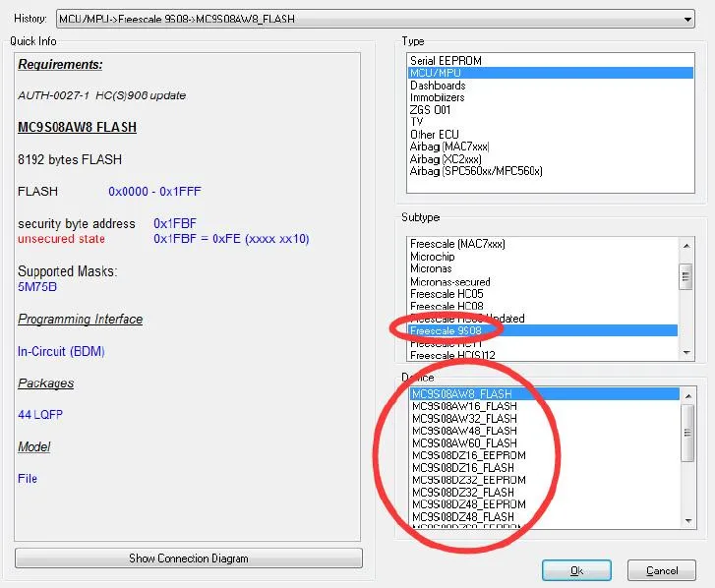This screenshot has height=588, width=715.
Task: Click the Cancel button
Action: coord(662,570)
